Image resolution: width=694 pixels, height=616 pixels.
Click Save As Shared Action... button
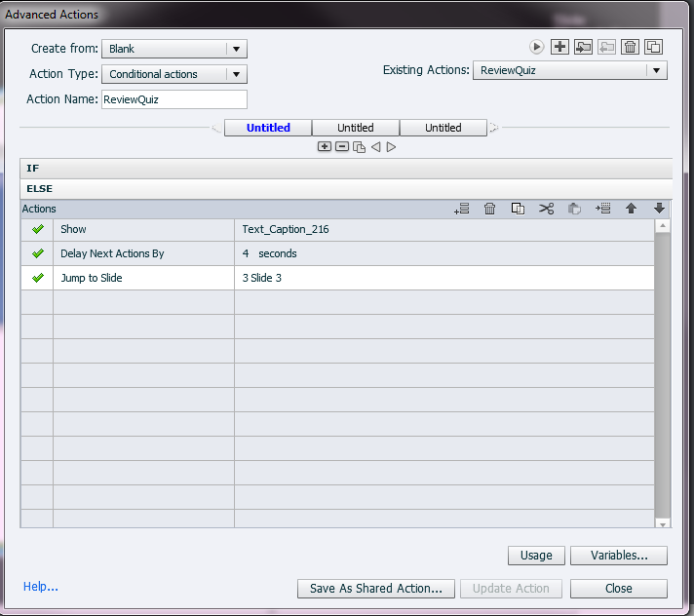click(x=375, y=589)
